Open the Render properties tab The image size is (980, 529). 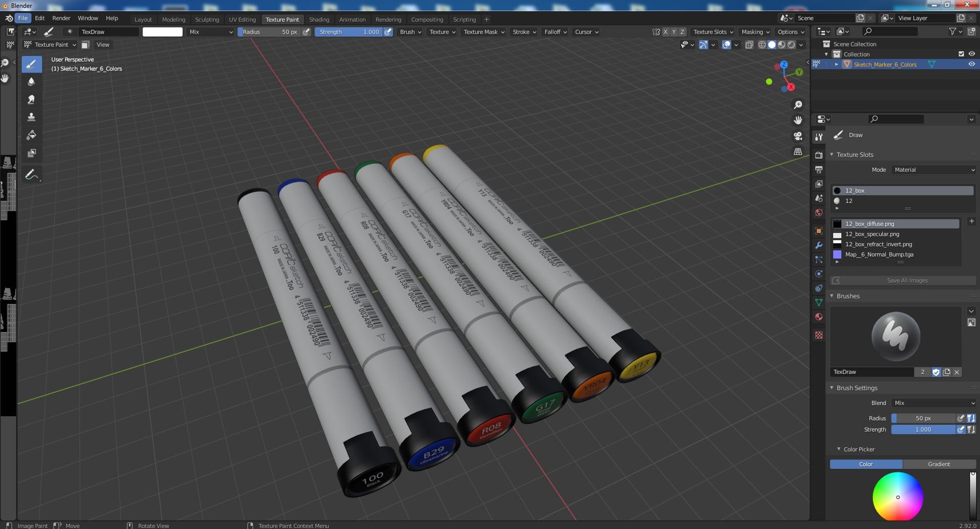point(819,155)
